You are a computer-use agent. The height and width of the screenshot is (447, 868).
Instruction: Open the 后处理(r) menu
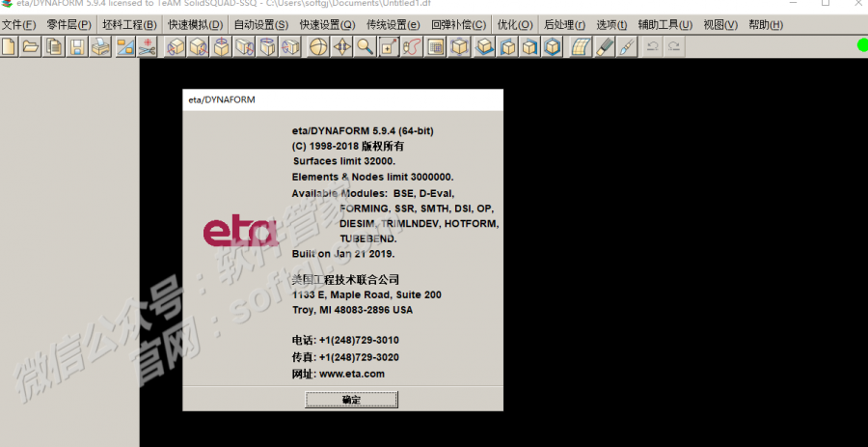pyautogui.click(x=564, y=25)
